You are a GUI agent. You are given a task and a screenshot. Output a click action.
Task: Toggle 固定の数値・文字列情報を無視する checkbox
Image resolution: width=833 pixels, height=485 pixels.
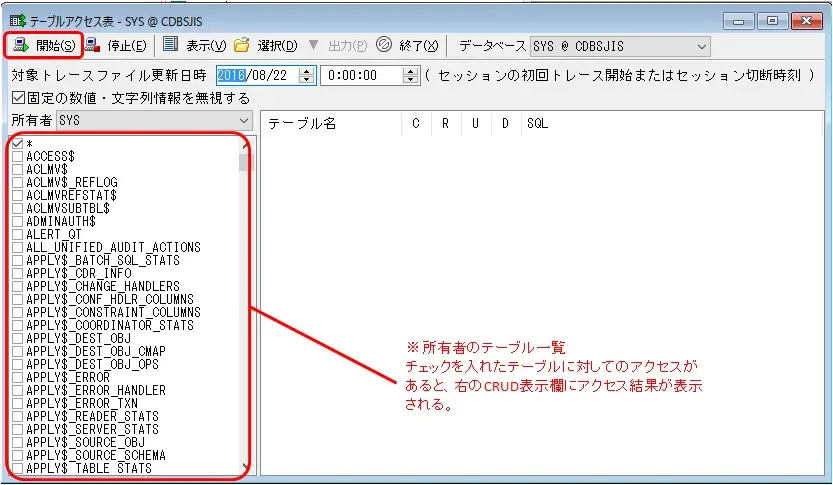(18, 99)
